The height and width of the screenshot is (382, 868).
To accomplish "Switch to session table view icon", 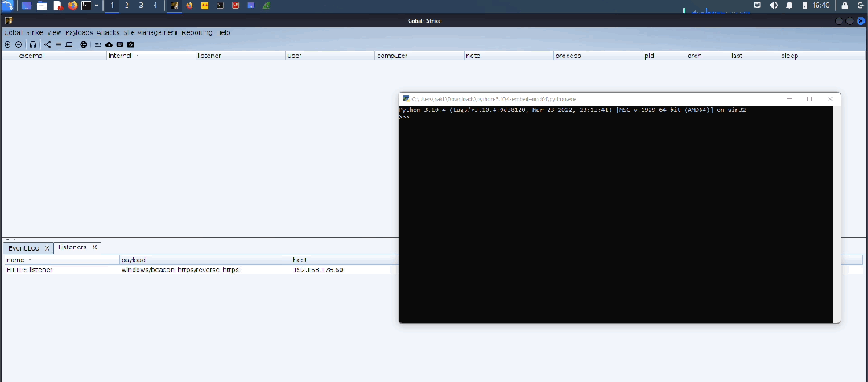I will pyautogui.click(x=58, y=44).
